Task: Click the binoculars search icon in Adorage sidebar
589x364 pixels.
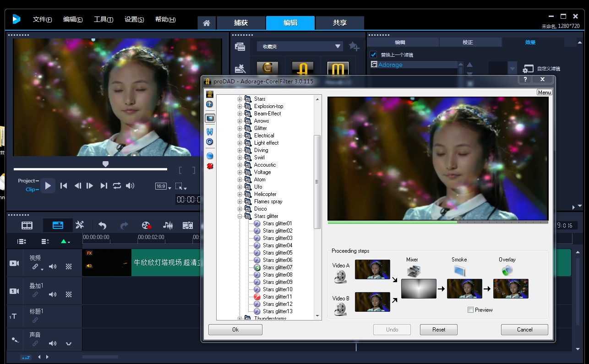Action: click(x=210, y=132)
